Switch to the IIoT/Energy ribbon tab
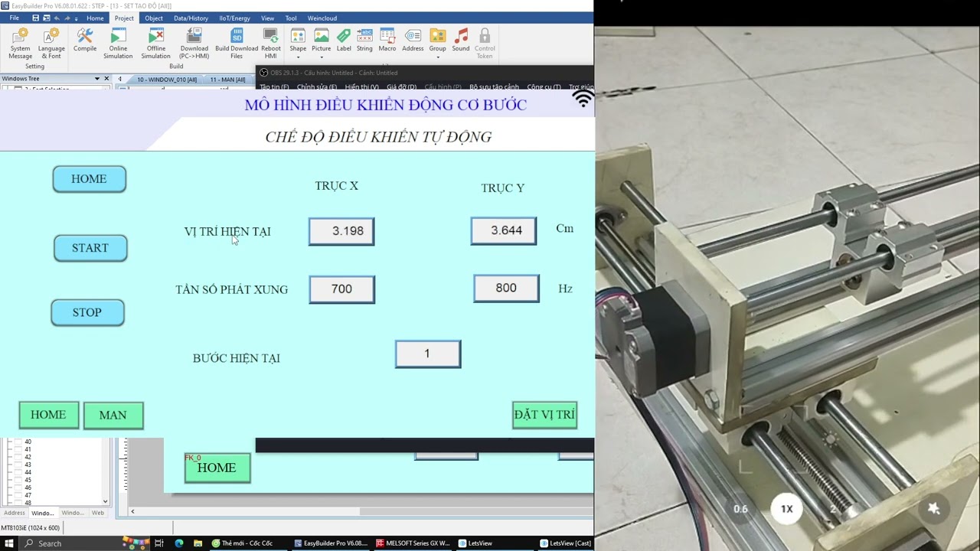980x551 pixels. (x=234, y=18)
